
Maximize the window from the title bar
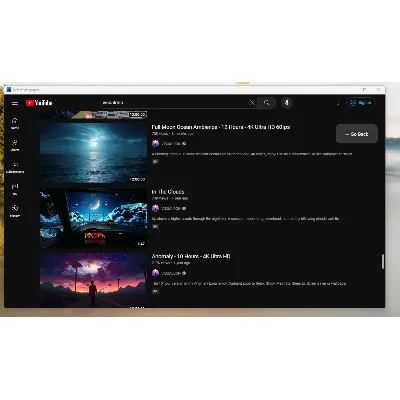tap(364, 90)
